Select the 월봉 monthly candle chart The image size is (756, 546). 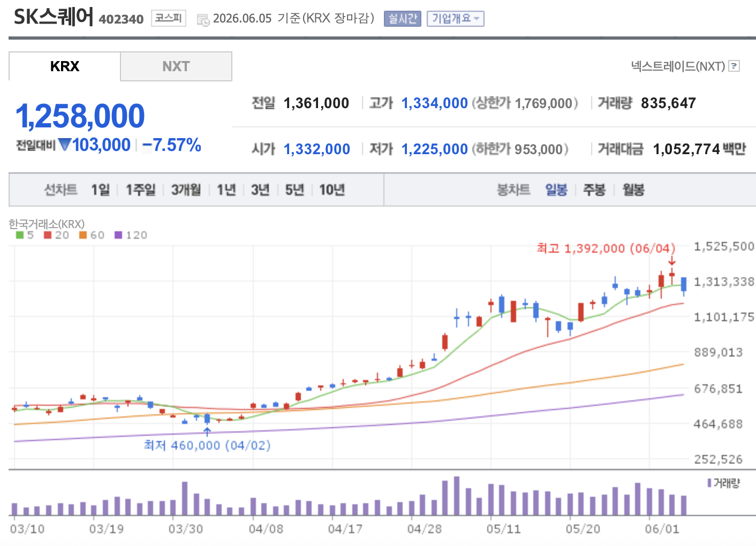[633, 189]
